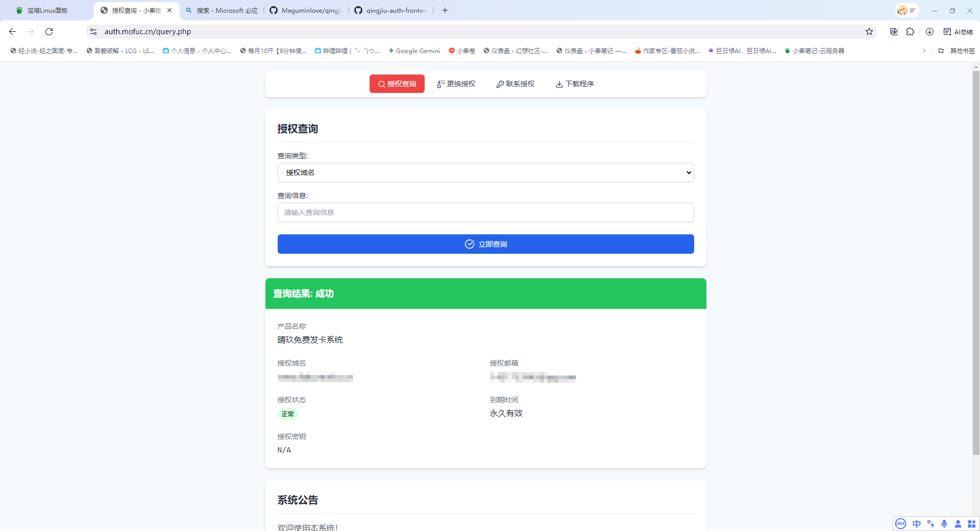Screen dimensions: 980x531
Task: Activate voice input microphone on IME toolbar
Action: (x=945, y=523)
